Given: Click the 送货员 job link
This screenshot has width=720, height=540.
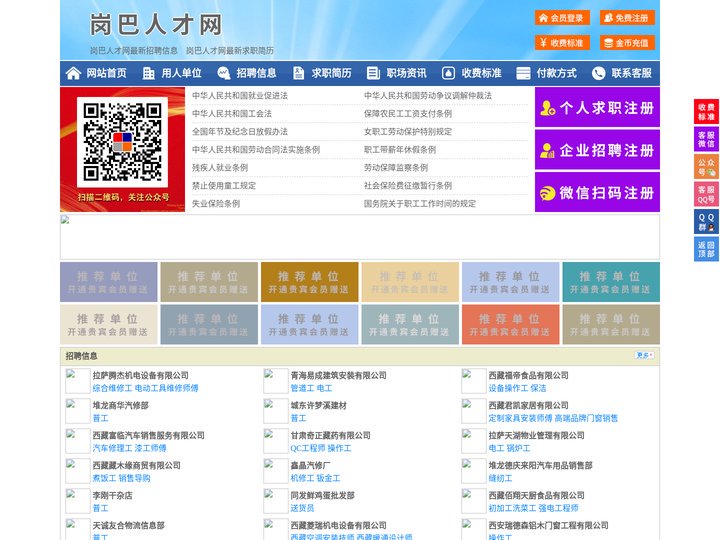Looking at the screenshot, I should (x=302, y=508).
